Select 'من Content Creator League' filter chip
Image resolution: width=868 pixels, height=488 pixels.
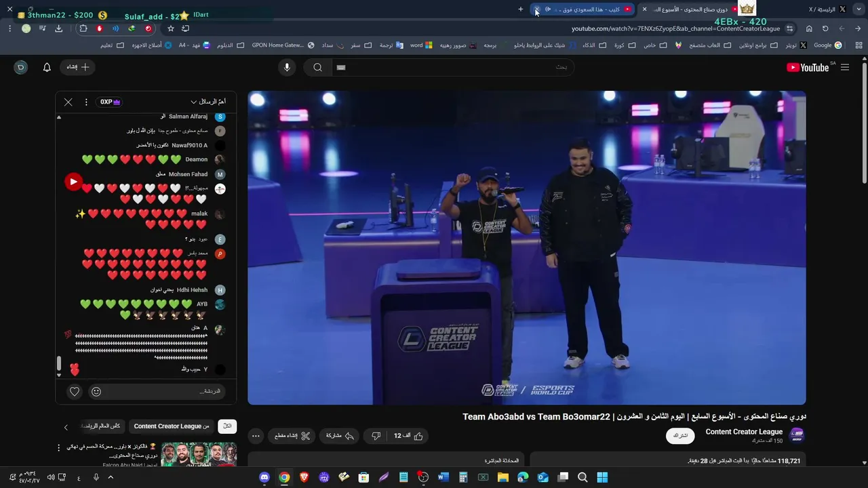point(172,426)
